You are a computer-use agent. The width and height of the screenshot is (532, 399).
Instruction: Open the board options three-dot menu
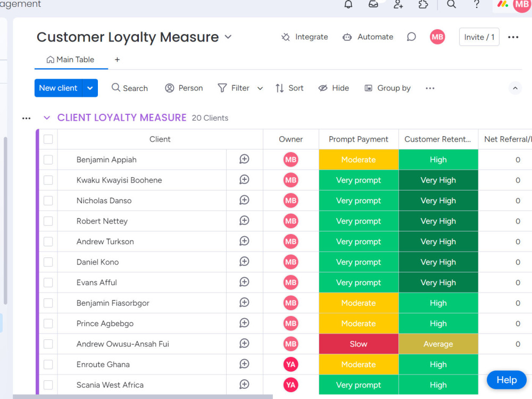point(513,37)
